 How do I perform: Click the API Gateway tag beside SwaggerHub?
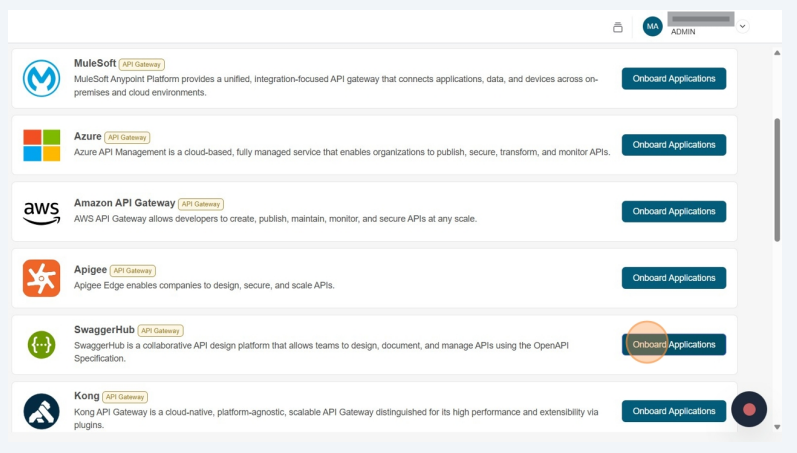[x=160, y=331]
